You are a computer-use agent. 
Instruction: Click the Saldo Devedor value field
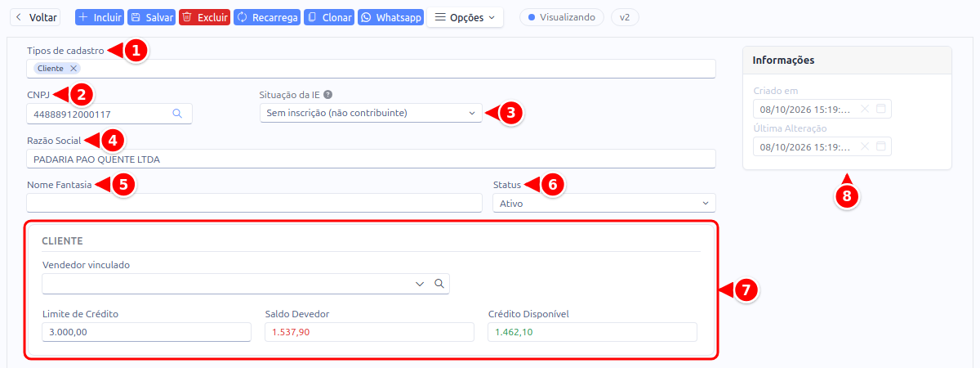[369, 331]
